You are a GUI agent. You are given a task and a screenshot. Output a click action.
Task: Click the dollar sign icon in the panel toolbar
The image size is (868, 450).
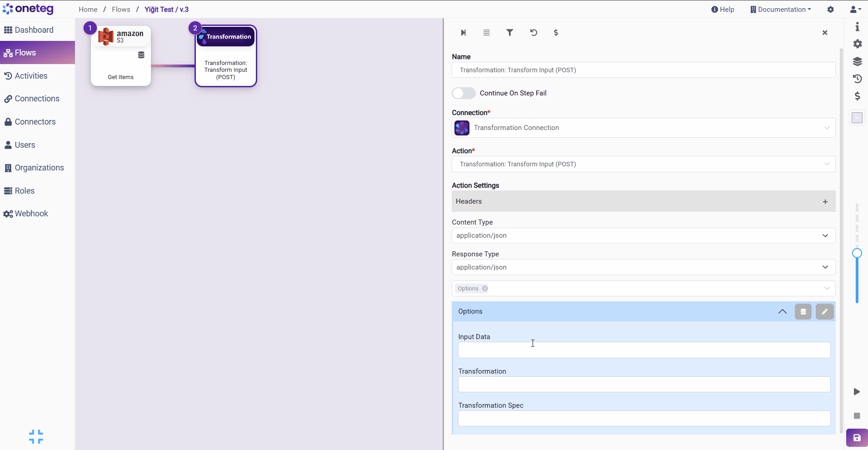coord(556,33)
